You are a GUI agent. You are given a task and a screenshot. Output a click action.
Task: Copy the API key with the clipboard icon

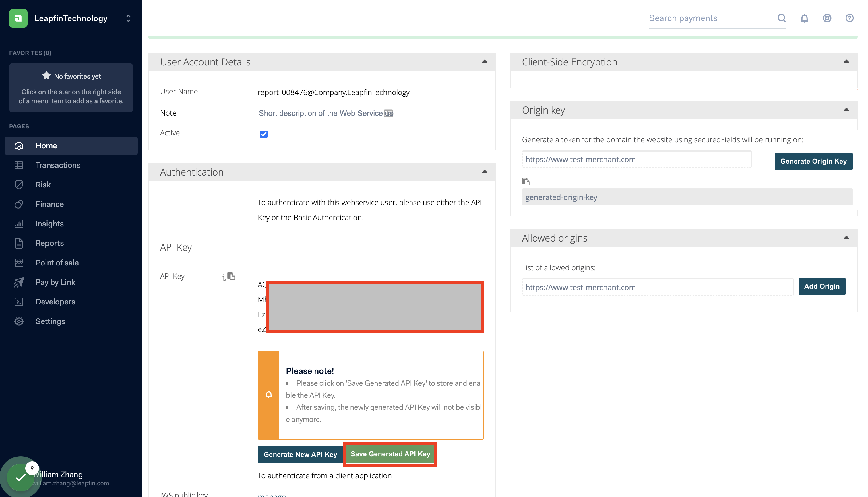(232, 276)
